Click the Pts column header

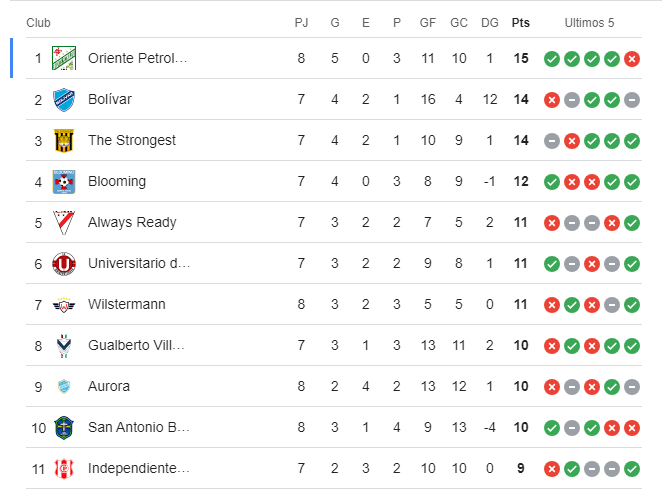tap(520, 23)
